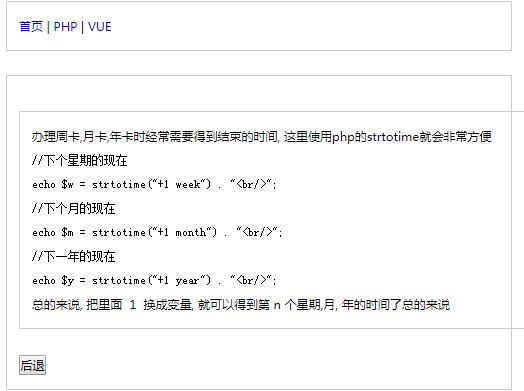Click the separator between PHP and VUE
Viewport: 524px width, 391px height.
[x=83, y=26]
